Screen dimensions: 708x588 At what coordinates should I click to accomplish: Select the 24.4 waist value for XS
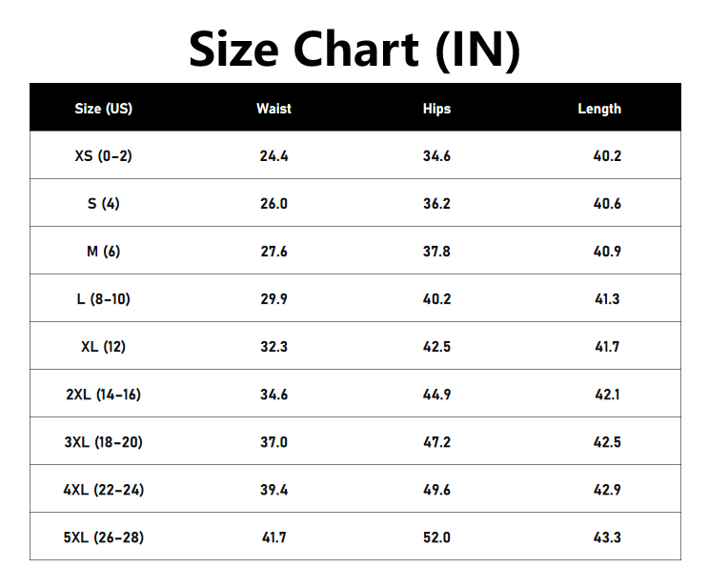point(273,156)
